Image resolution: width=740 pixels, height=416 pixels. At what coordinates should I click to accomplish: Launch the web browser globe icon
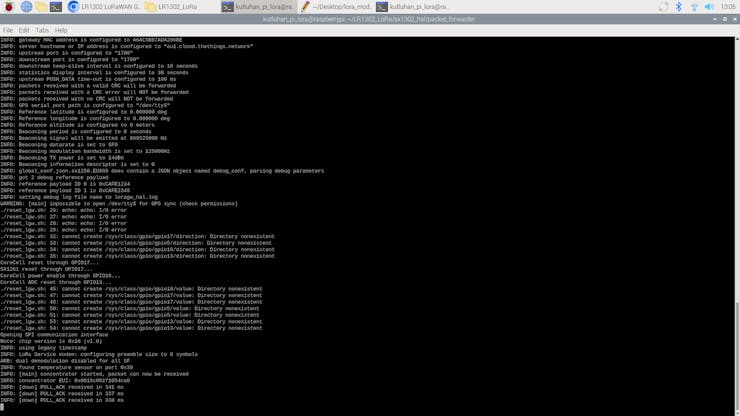coord(26,7)
